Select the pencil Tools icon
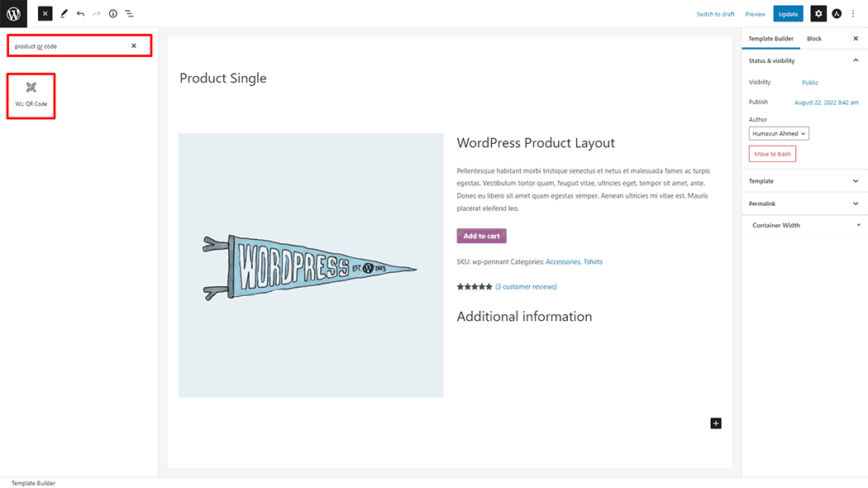868x488 pixels. [64, 13]
